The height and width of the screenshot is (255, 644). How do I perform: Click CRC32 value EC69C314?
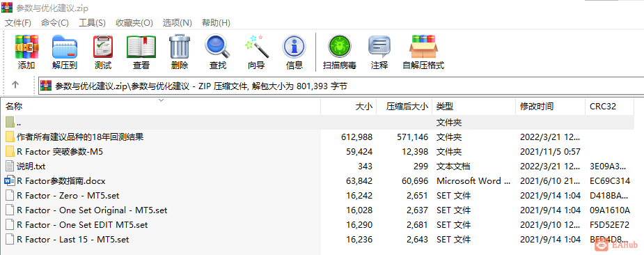point(610,181)
